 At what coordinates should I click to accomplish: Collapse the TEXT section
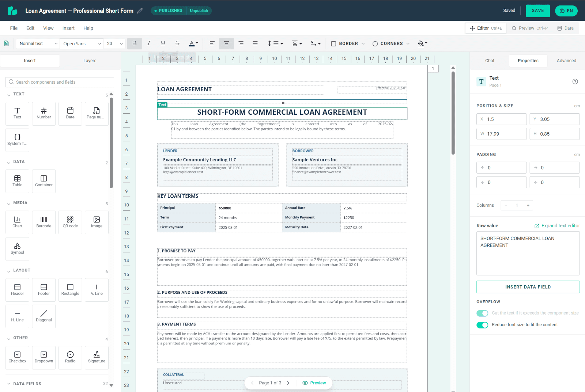pos(9,95)
